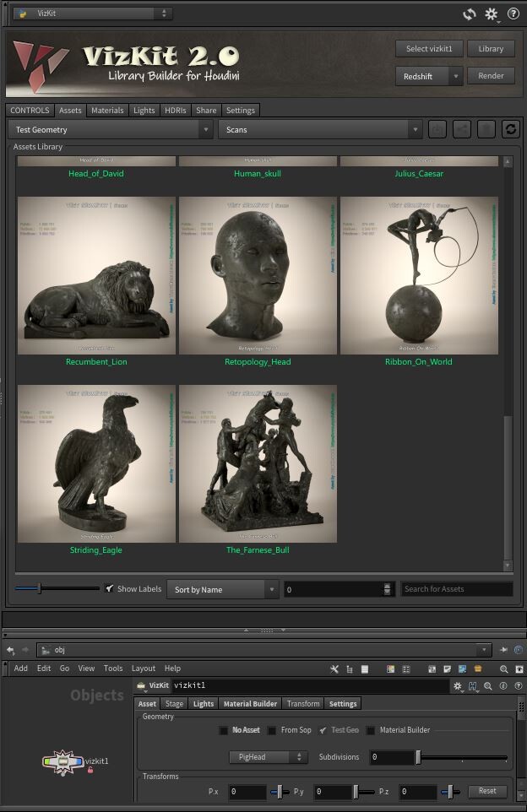Click the Select vizkit1 button
Image resolution: width=527 pixels, height=812 pixels.
coord(429,49)
